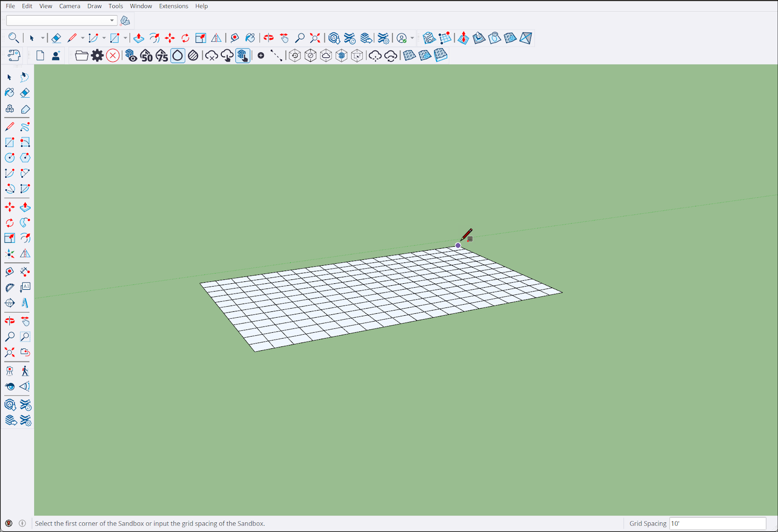The height and width of the screenshot is (532, 778).
Task: Select the Freehand drawing tool
Action: 25,126
